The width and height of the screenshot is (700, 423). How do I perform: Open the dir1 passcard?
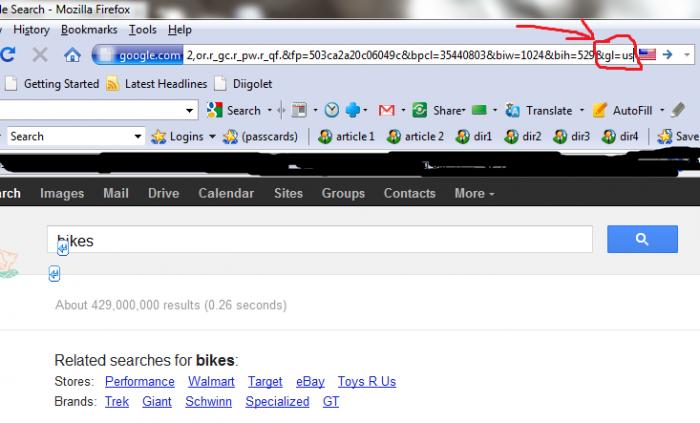tap(473, 137)
